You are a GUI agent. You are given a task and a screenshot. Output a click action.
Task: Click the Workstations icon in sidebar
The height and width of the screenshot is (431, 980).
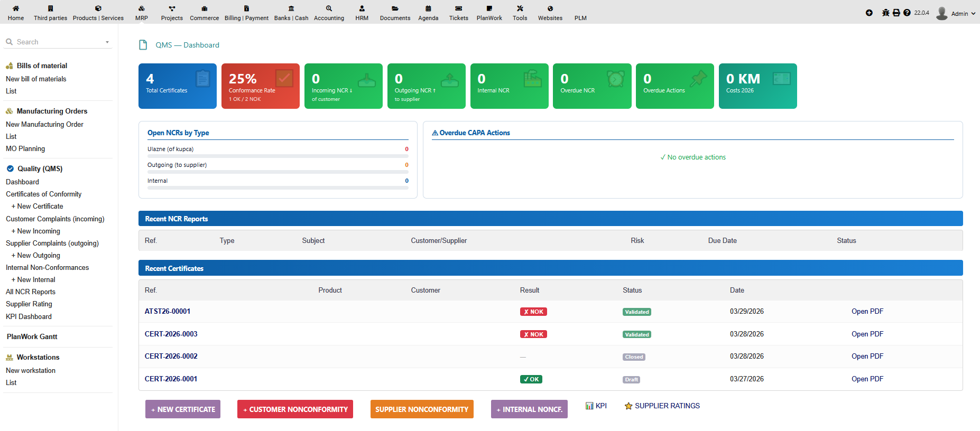[10, 358]
